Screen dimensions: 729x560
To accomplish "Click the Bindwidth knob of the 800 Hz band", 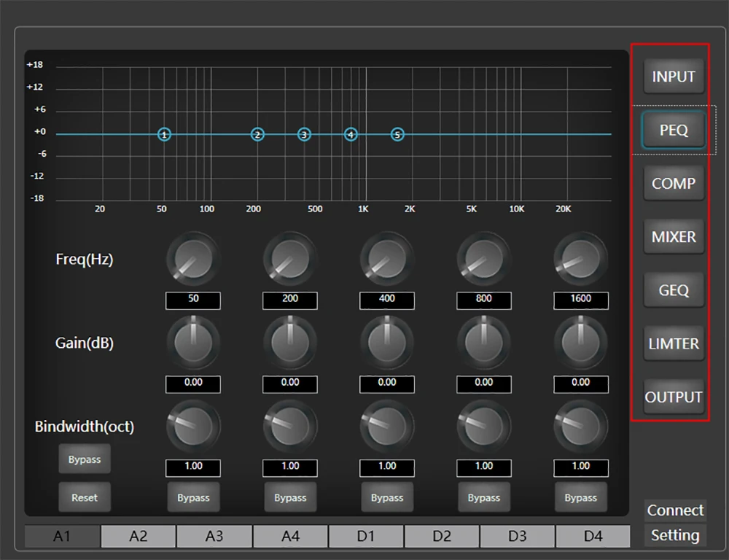I will pyautogui.click(x=484, y=426).
